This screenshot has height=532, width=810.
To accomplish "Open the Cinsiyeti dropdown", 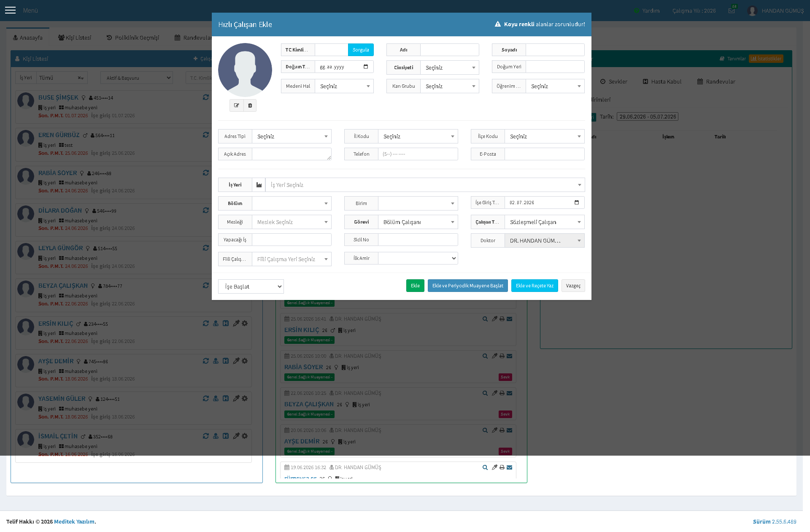I will click(450, 68).
